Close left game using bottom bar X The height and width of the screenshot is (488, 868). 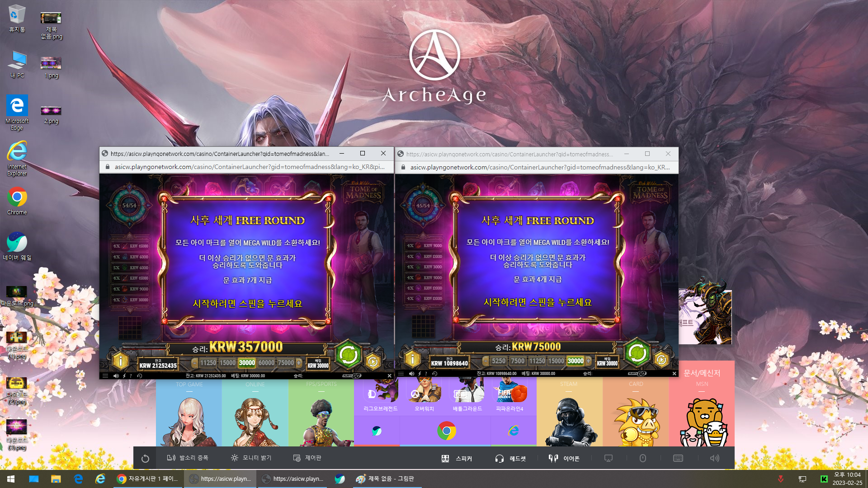pos(390,375)
